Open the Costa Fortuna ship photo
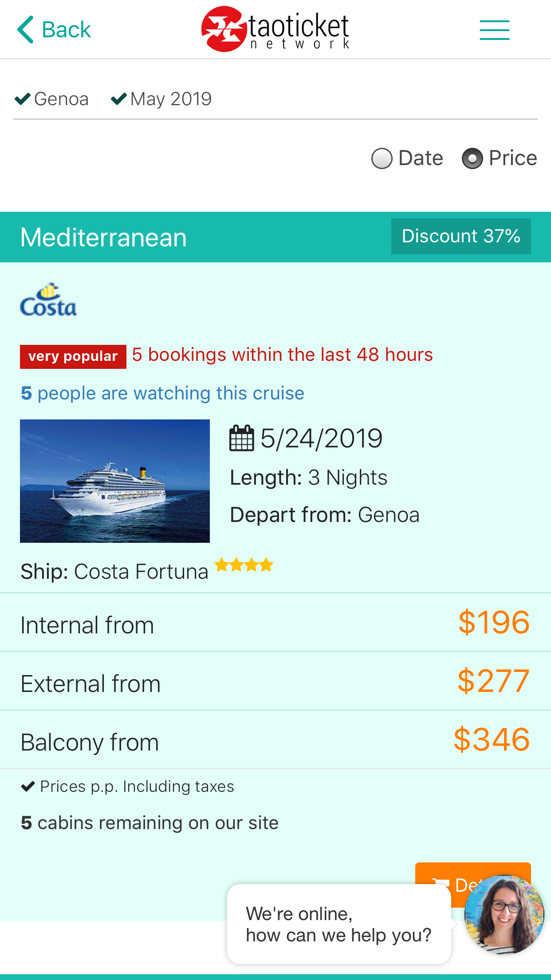 coord(115,481)
